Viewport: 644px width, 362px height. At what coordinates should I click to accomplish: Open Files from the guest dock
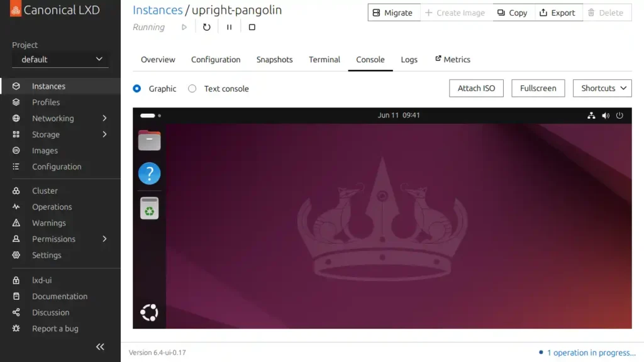(x=149, y=140)
